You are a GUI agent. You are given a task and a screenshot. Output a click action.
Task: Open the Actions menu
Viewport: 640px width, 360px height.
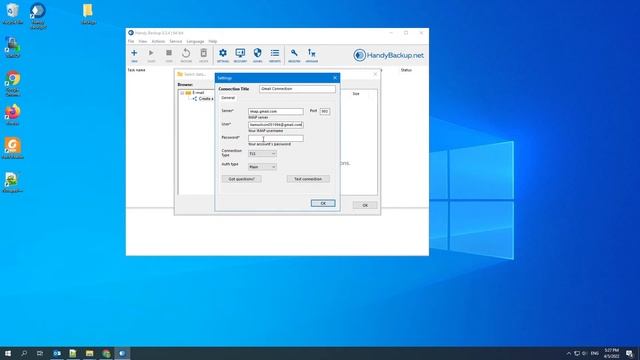click(x=158, y=41)
